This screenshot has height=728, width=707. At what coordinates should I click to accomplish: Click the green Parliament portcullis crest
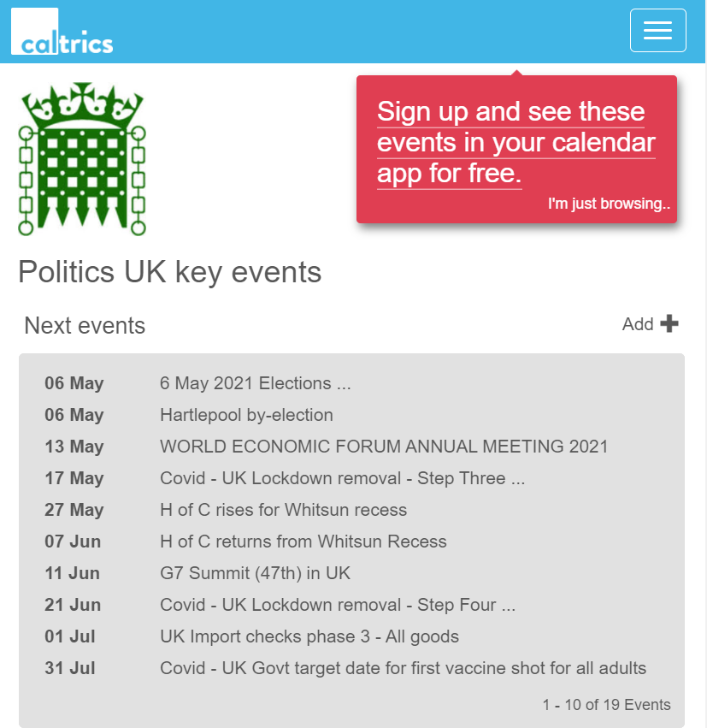pos(82,159)
